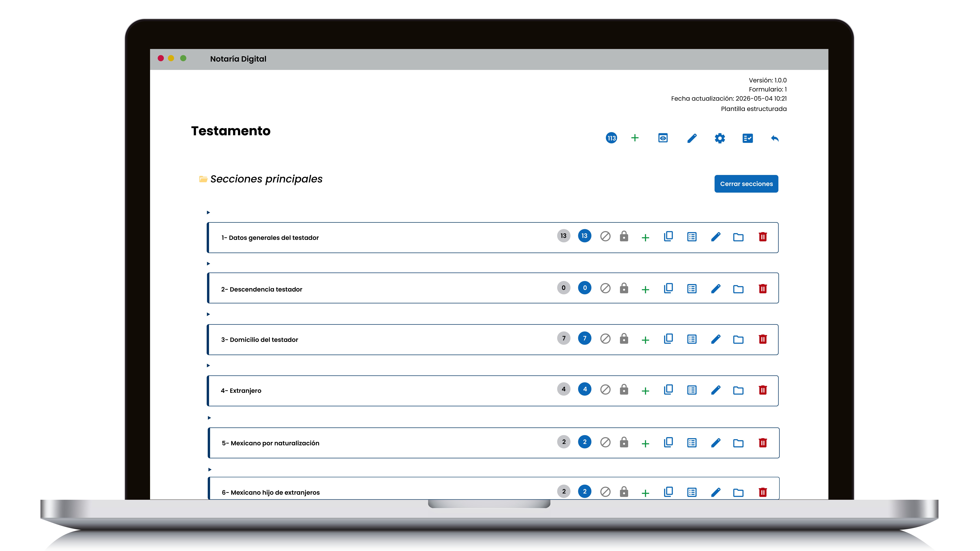Close all sections with Cerrar secciones
This screenshot has height=551, width=980.
pos(746,184)
